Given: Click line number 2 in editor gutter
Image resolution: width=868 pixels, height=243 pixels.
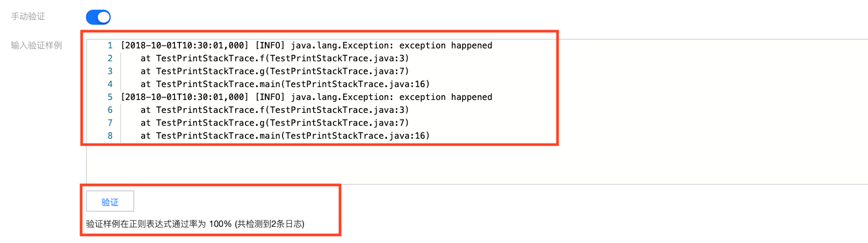Looking at the screenshot, I should [110, 59].
